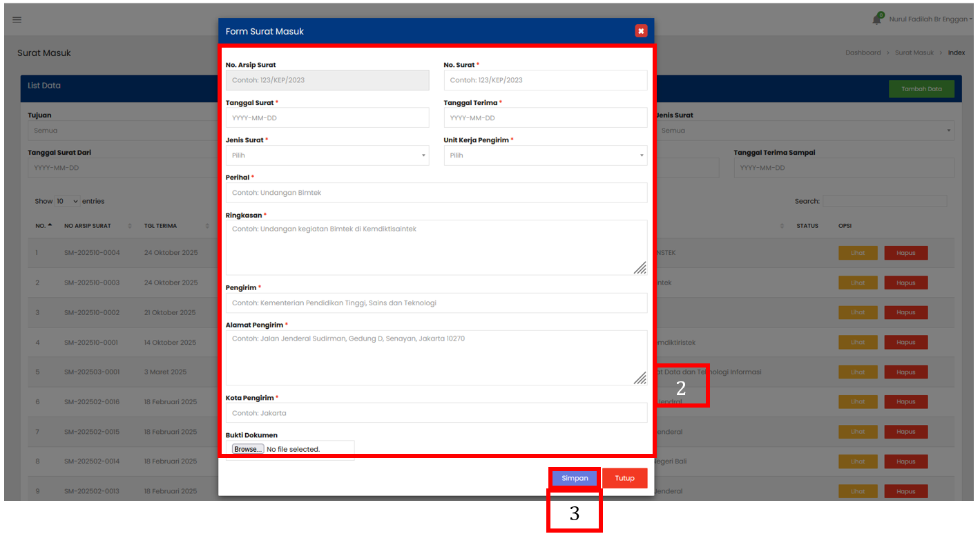
Task: Open the Nurul Fadilah user menu
Action: 930,19
